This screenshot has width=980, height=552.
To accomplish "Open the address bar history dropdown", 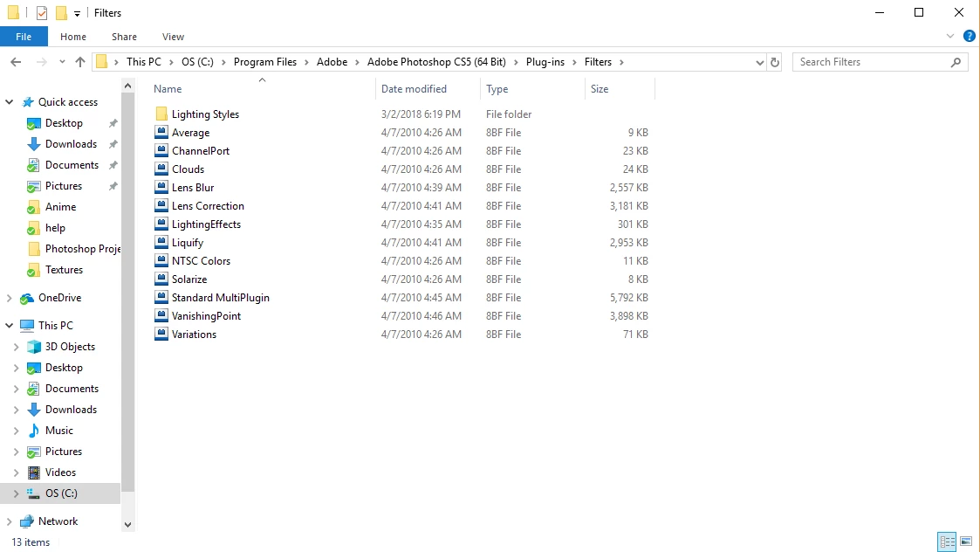I will click(x=759, y=62).
